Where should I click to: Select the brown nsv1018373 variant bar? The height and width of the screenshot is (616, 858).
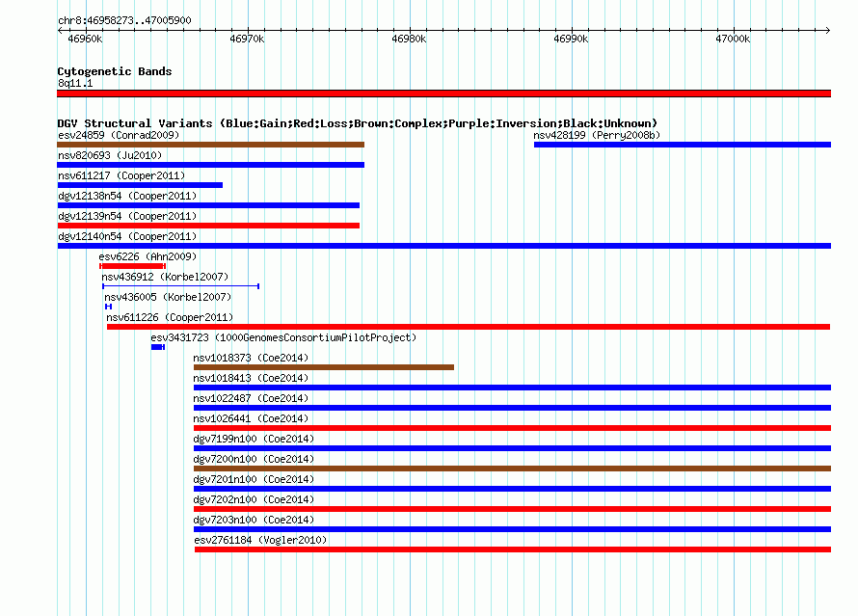[x=324, y=367]
